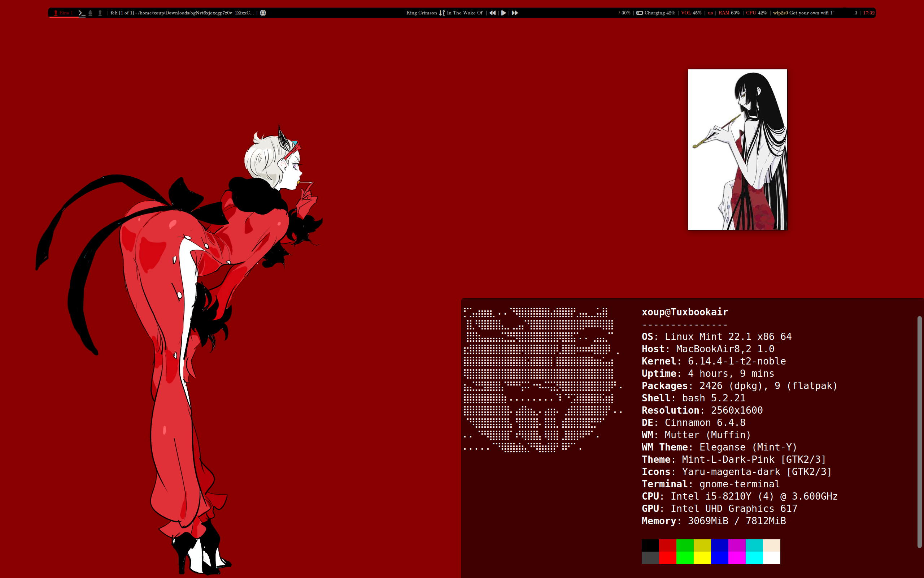
Task: Open the terminal prompt workspace icon
Action: coord(82,13)
